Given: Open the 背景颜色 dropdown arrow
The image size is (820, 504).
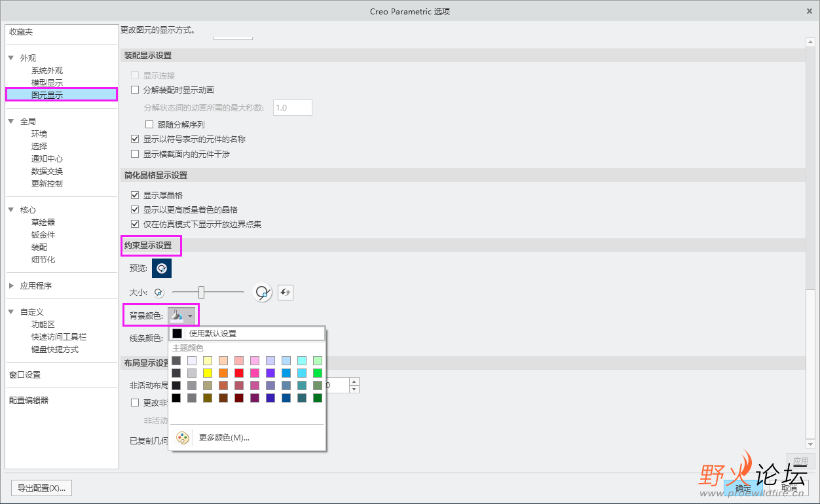Looking at the screenshot, I should tap(190, 317).
